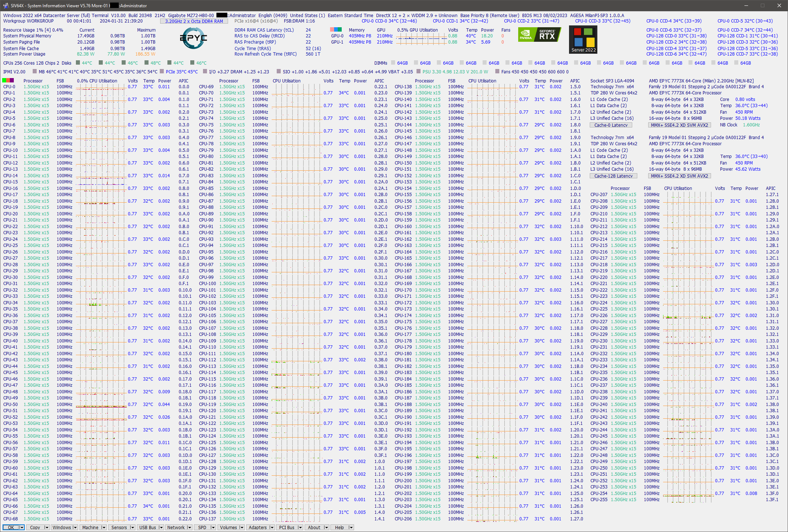Click the green-red-purple CPU utilisation colour legend
The height and width of the screenshot is (532, 788).
click(x=8, y=80)
